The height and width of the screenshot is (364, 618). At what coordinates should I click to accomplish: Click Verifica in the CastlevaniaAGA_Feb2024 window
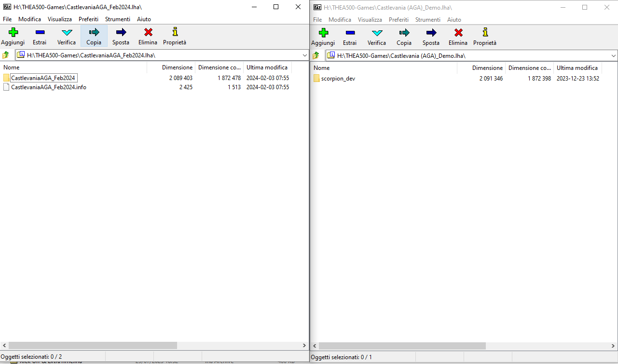coord(67,37)
